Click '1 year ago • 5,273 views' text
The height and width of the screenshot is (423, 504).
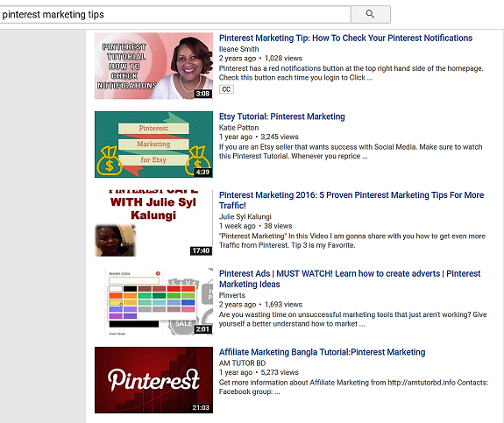click(x=259, y=372)
